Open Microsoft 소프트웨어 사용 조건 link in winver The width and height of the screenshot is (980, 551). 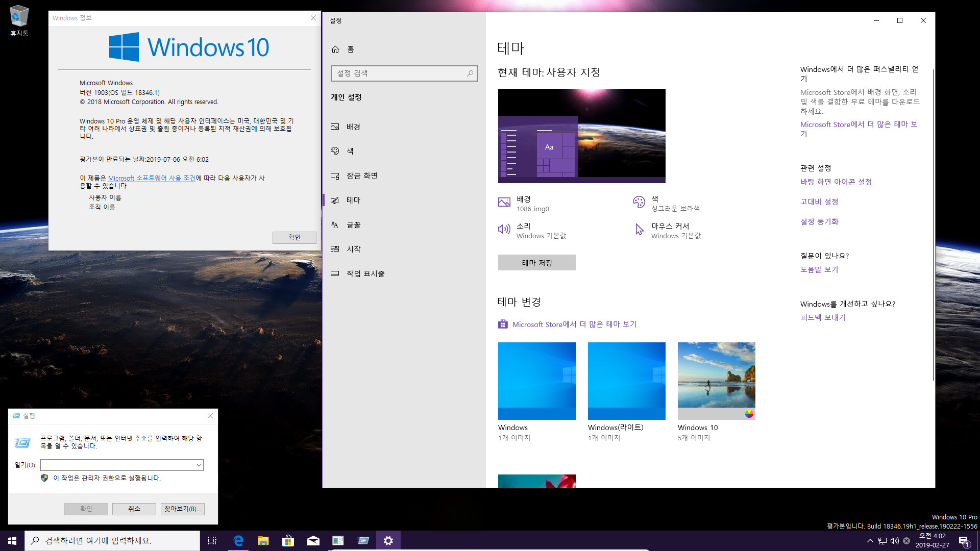152,179
